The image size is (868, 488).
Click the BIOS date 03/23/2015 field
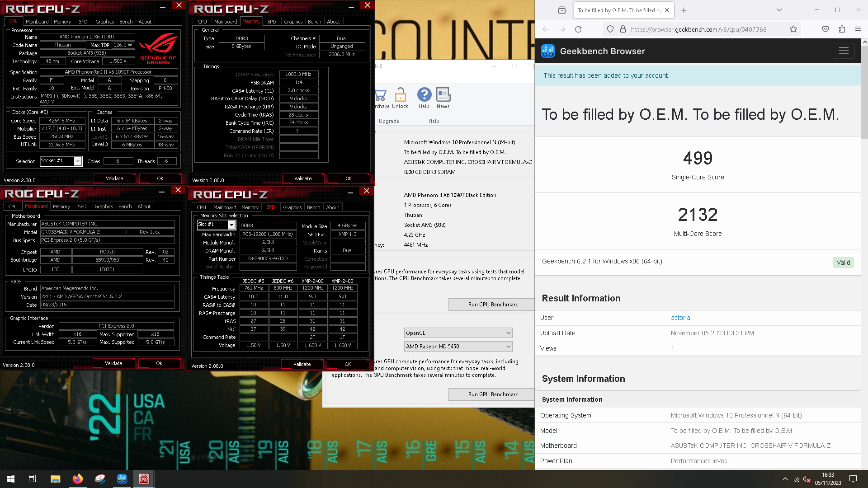(x=107, y=305)
